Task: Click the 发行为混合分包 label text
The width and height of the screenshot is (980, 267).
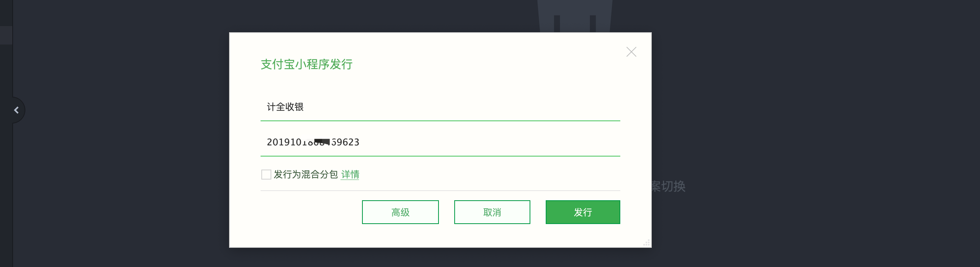Action: 306,175
